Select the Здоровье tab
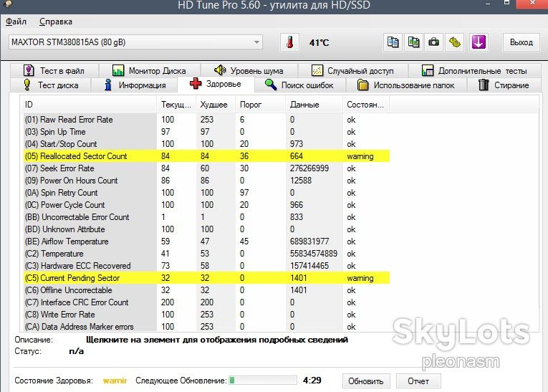Image resolution: width=548 pixels, height=392 pixels. 216,84
